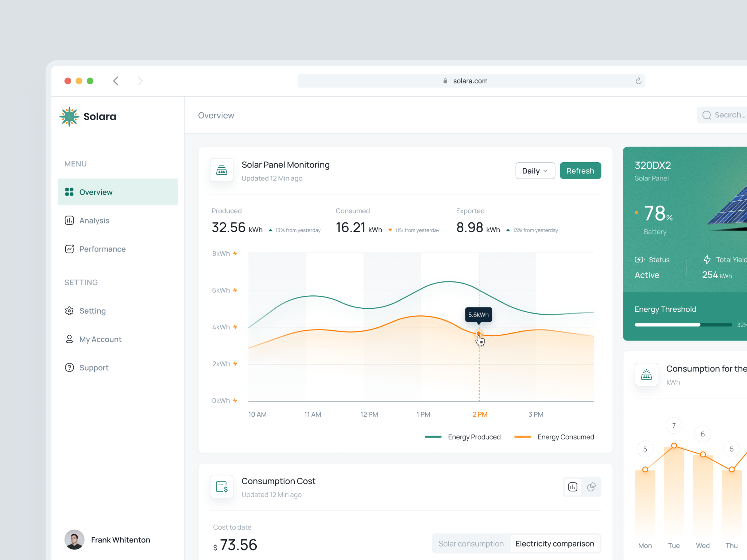Switch to the Electricity comparison tab
This screenshot has width=747, height=560.
pyautogui.click(x=555, y=543)
